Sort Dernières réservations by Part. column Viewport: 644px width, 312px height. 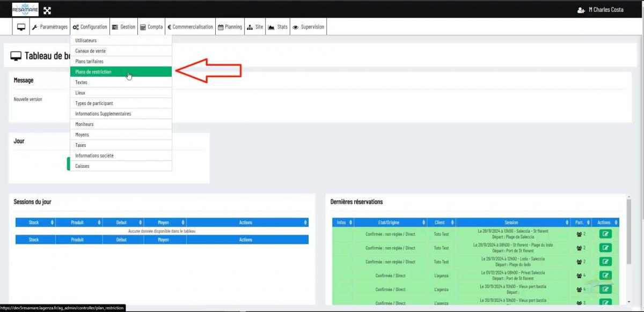click(x=582, y=222)
